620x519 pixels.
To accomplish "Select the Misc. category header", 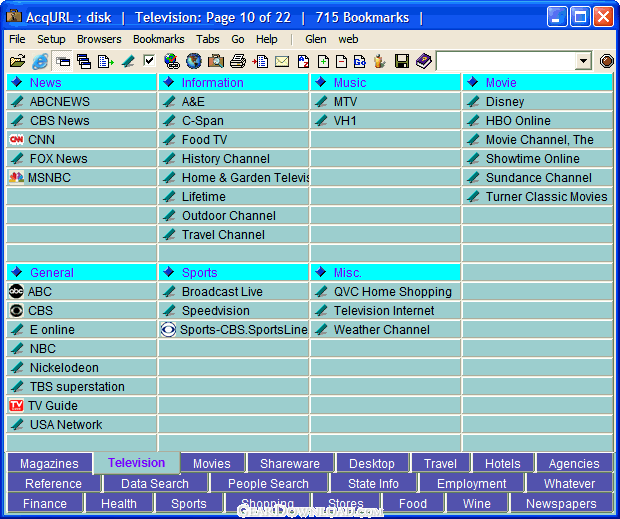I will (x=386, y=272).
